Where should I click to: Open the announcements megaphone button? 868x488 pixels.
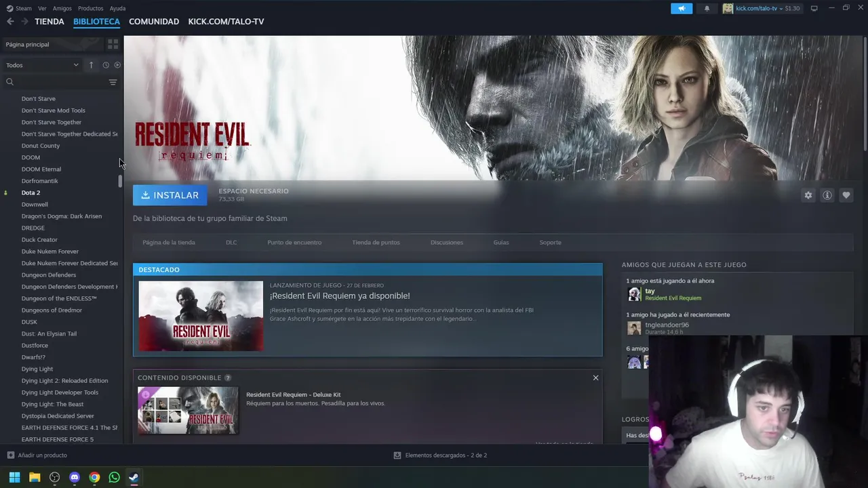click(682, 8)
